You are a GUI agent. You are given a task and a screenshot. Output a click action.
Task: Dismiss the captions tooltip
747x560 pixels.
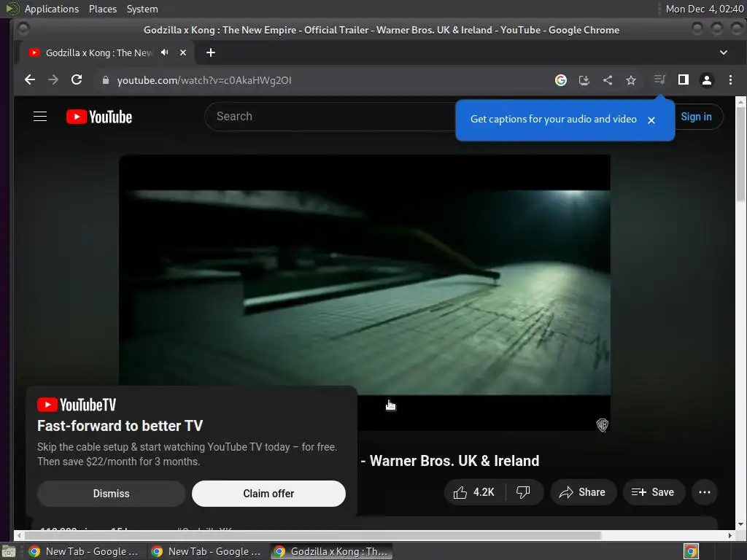(651, 120)
